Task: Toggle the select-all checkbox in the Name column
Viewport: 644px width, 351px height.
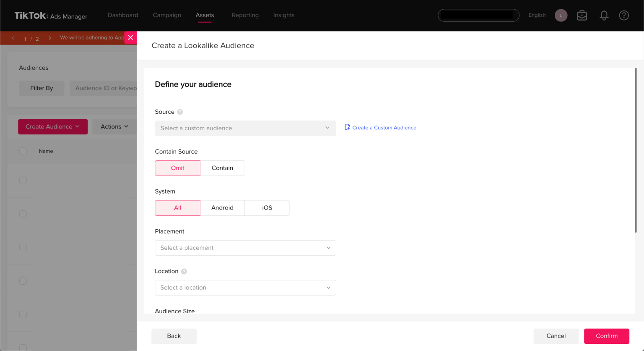Action: tap(23, 151)
